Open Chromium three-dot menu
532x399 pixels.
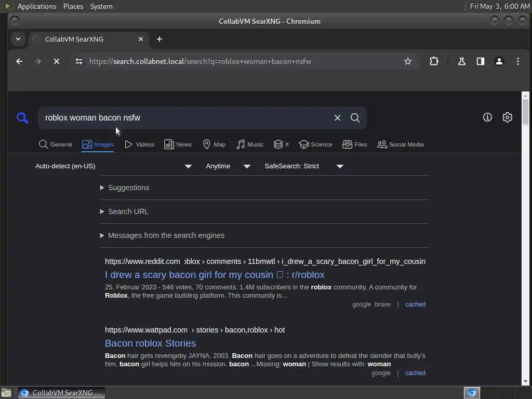click(518, 61)
